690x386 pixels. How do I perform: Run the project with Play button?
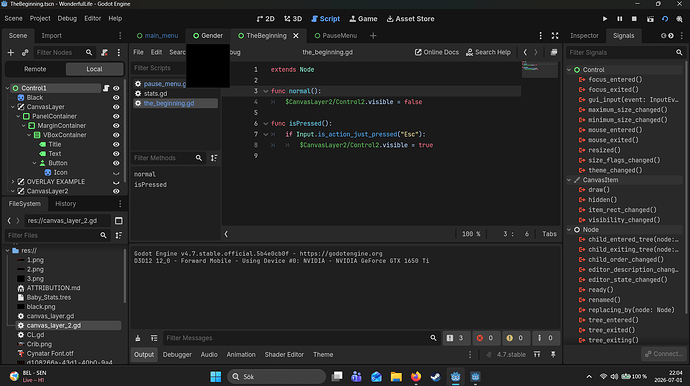click(605, 19)
